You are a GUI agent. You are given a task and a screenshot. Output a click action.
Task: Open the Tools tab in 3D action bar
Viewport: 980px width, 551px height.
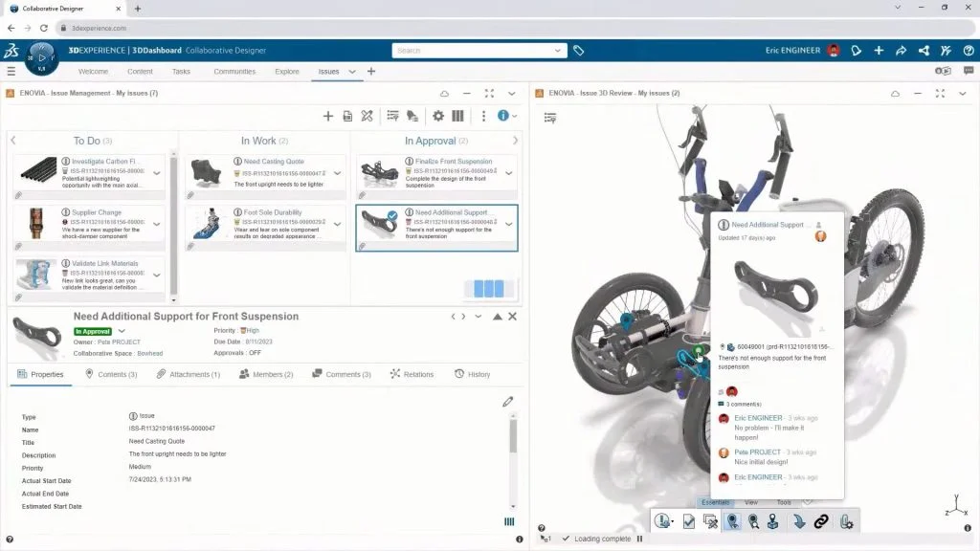pyautogui.click(x=784, y=502)
